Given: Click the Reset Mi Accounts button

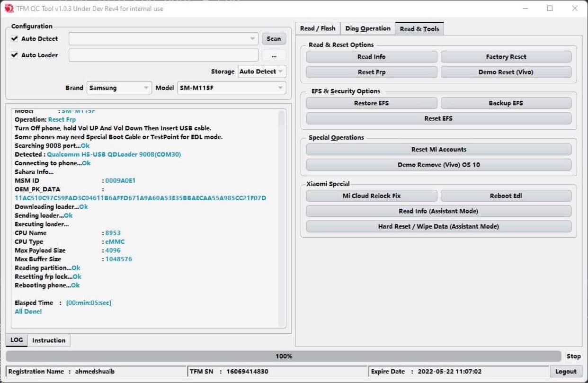Looking at the screenshot, I should (438, 150).
